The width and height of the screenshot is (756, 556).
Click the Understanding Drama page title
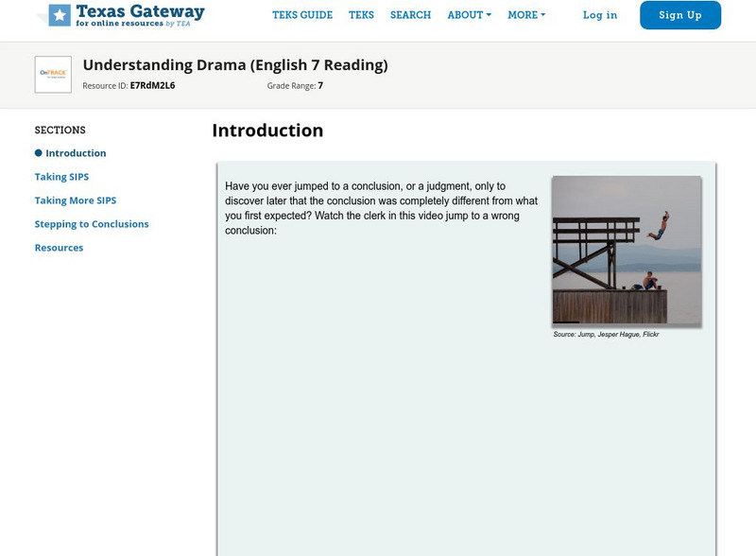tap(235, 65)
